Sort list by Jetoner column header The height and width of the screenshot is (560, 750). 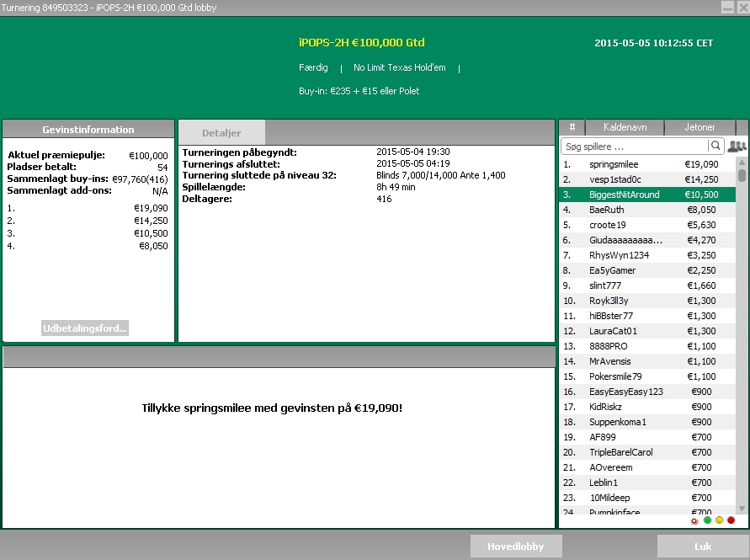pos(699,127)
